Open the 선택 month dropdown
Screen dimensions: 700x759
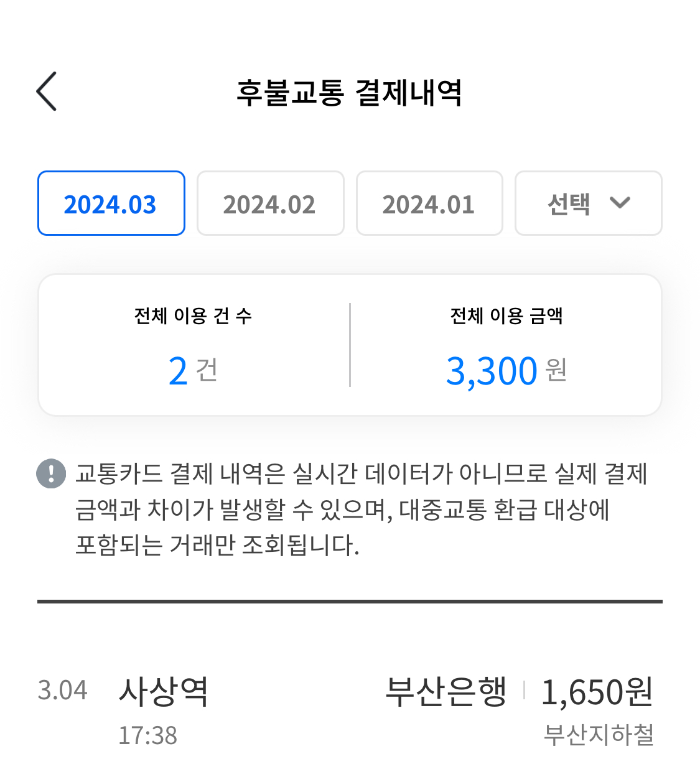588,203
